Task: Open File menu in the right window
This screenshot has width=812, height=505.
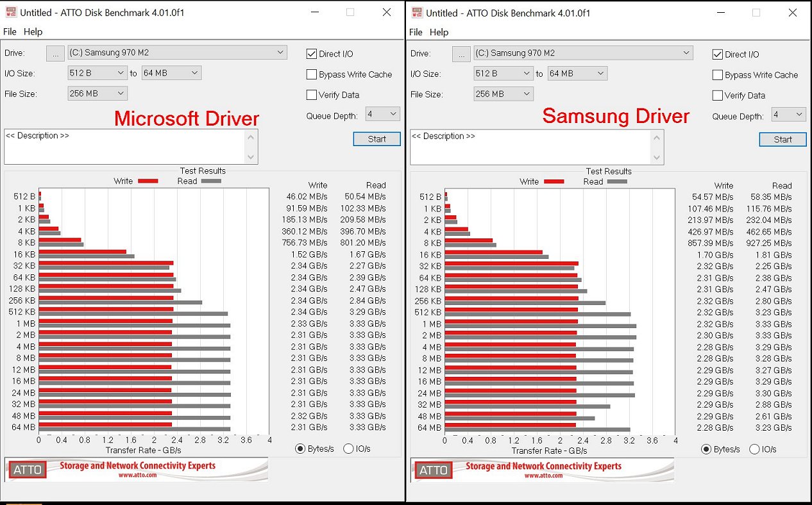Action: (x=416, y=32)
